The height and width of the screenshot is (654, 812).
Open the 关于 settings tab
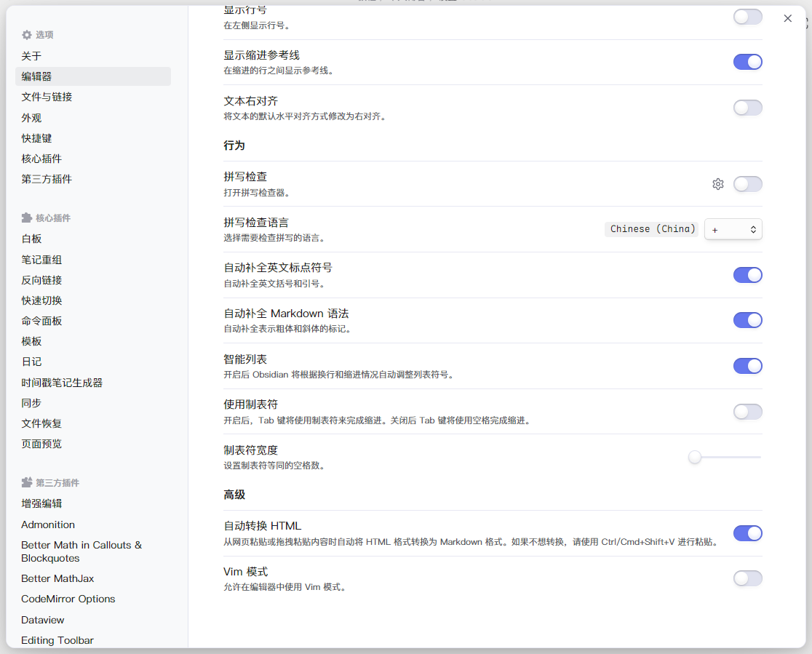(31, 56)
